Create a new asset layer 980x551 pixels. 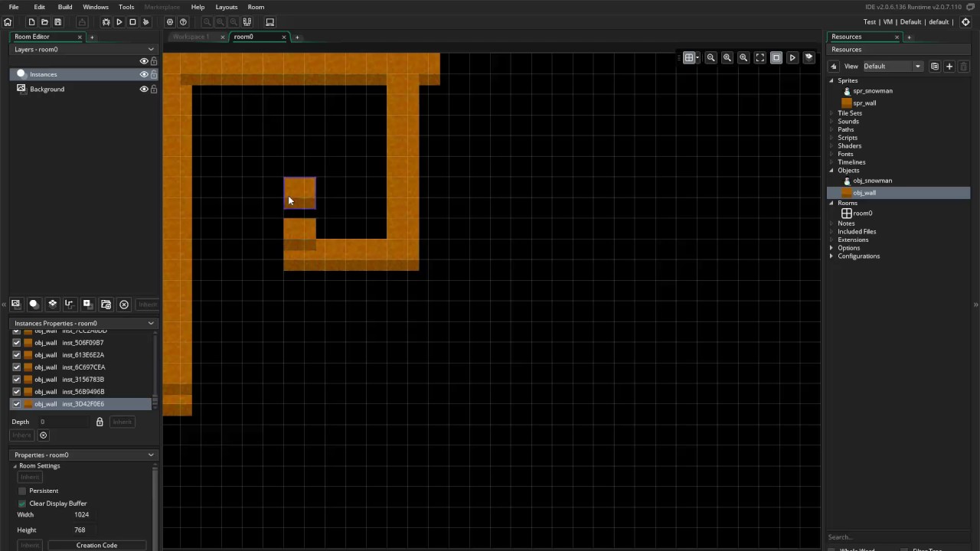point(87,304)
